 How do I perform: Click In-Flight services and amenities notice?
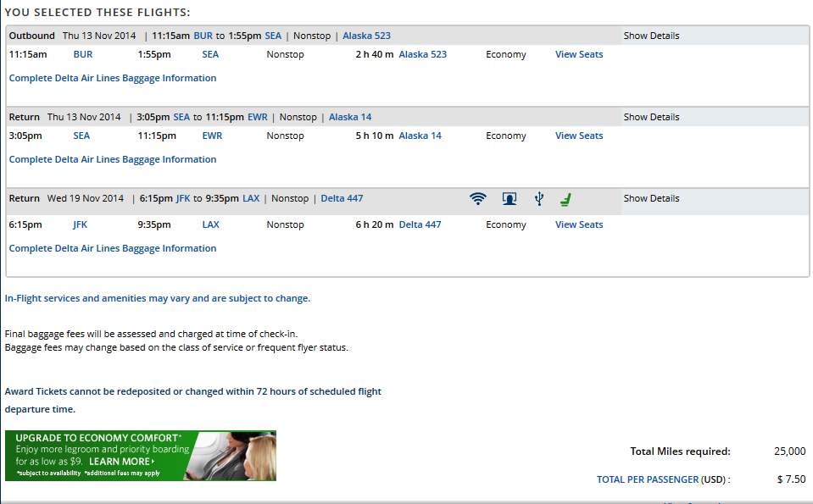(158, 298)
